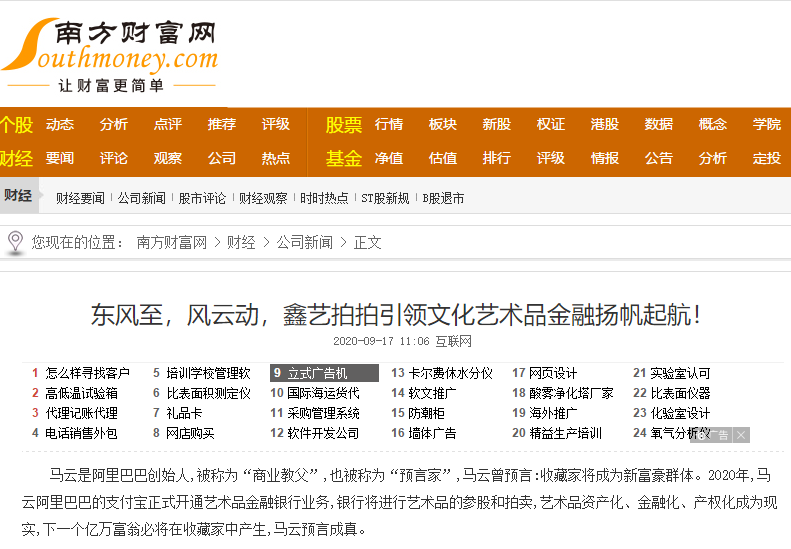Open ad link 礼品卡
Viewport: 791px width, 549px height.
[x=184, y=413]
